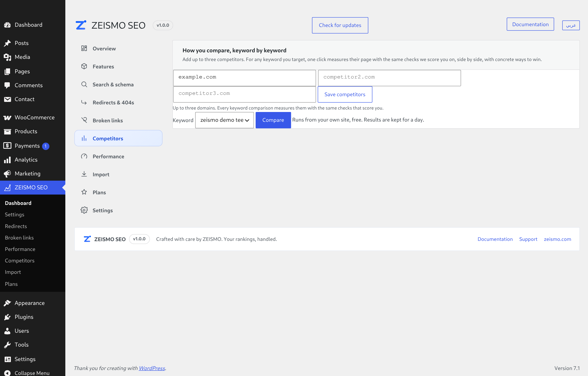Click the WordPress Settings sliders icon
Screen dimensions: 588x376
[7, 359]
